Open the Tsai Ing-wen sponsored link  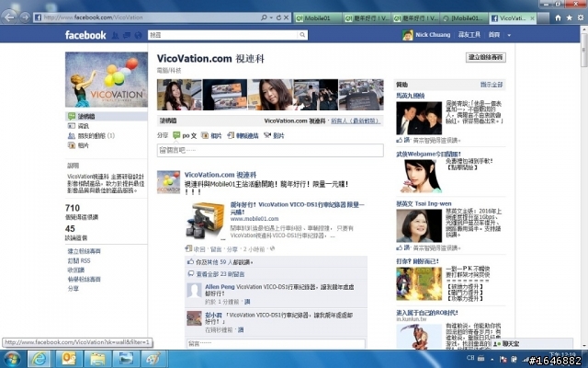(424, 203)
